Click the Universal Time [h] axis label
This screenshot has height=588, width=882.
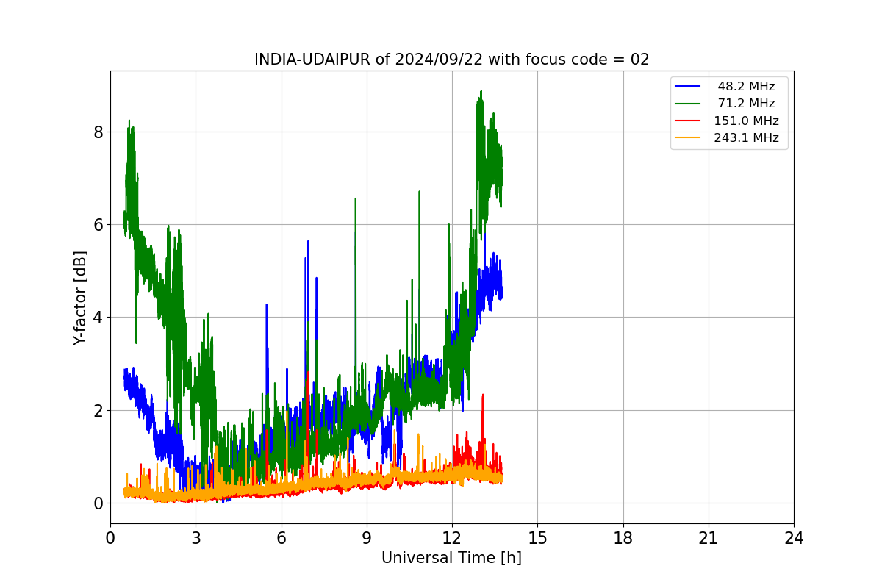[451, 558]
